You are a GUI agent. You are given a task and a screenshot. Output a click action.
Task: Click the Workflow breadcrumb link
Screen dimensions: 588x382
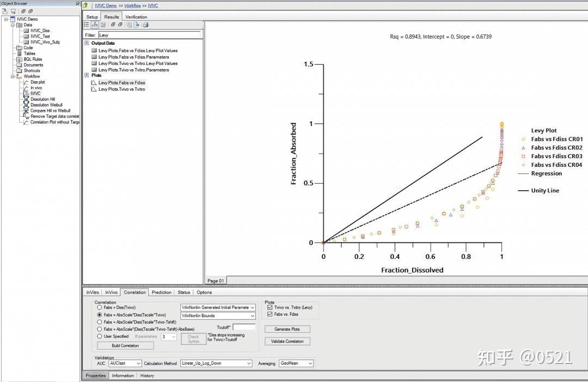pos(132,5)
